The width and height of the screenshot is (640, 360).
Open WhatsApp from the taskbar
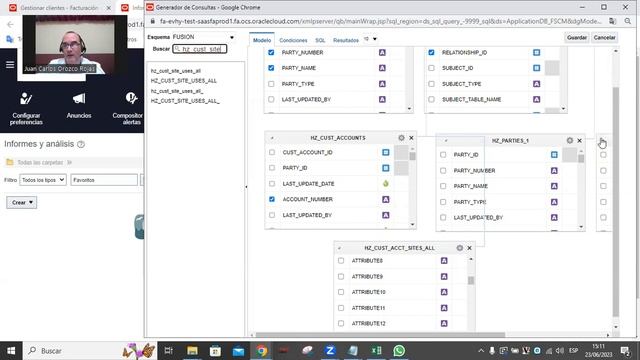[399, 351]
